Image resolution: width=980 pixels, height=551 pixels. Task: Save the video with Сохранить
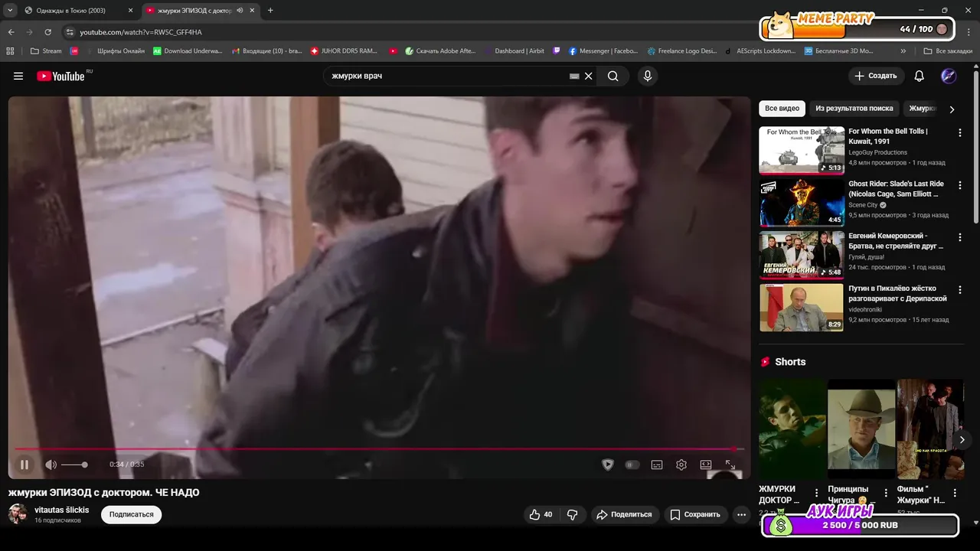(x=696, y=514)
